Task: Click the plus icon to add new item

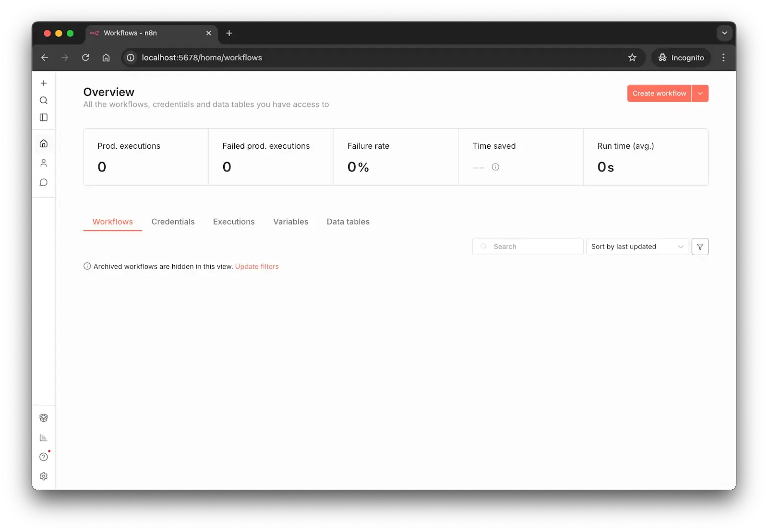Action: 44,83
